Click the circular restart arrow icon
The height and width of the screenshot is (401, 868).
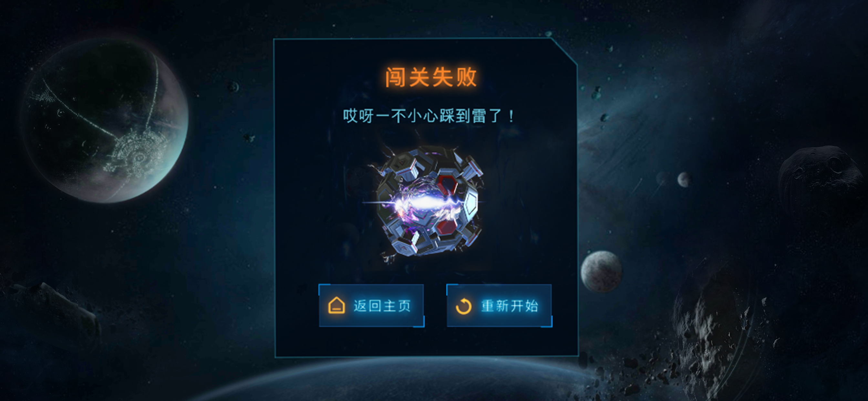pos(463,306)
